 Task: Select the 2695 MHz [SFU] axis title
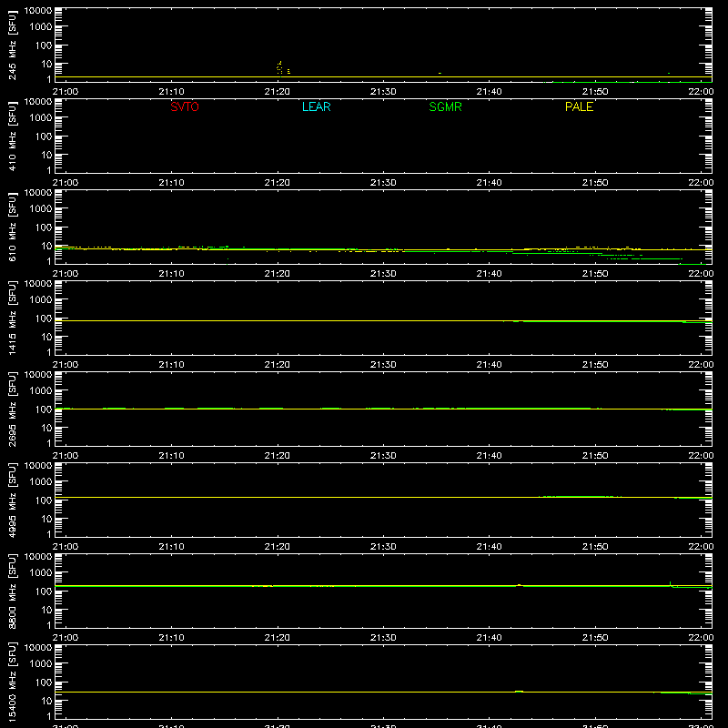[x=12, y=409]
